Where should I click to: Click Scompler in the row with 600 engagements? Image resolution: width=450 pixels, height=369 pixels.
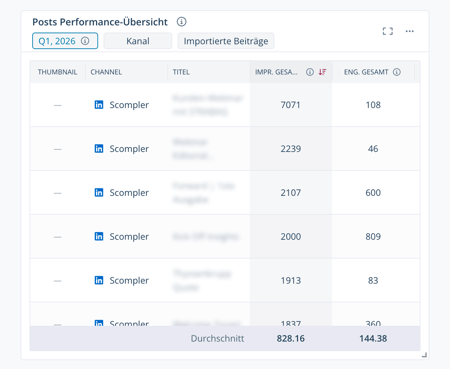(129, 193)
